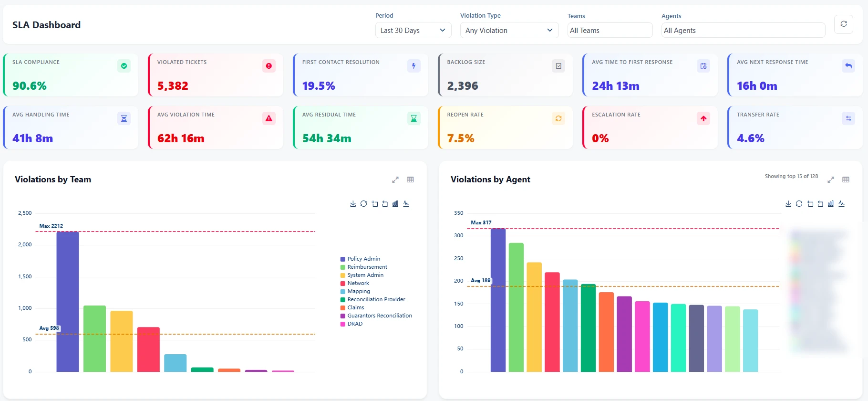The height and width of the screenshot is (401, 868).
Task: Click the "Showing top 15 of 128" text
Action: pos(791,176)
